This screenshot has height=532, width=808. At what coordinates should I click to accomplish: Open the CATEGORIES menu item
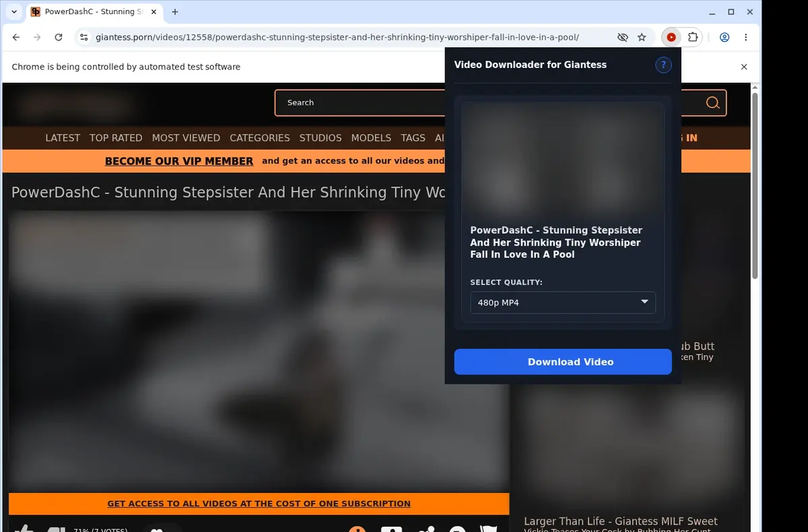tap(260, 137)
